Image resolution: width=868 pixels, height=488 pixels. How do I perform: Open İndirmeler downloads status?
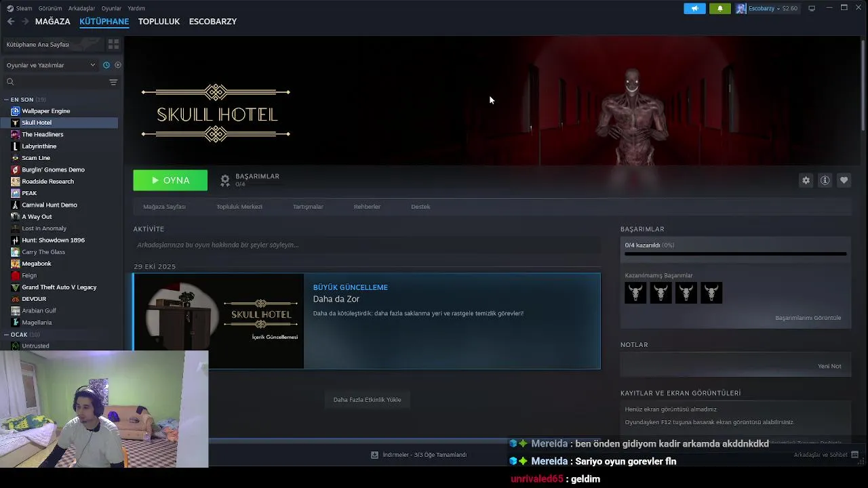coord(419,455)
